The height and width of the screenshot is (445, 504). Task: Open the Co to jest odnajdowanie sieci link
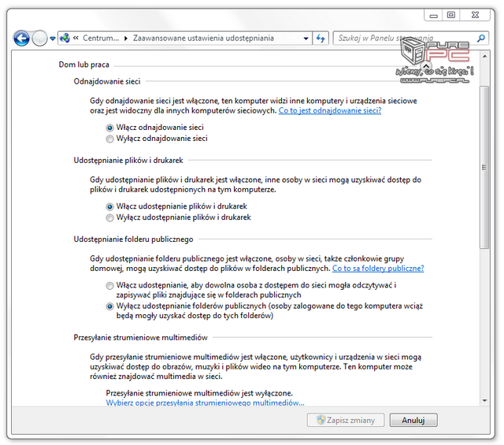click(330, 110)
